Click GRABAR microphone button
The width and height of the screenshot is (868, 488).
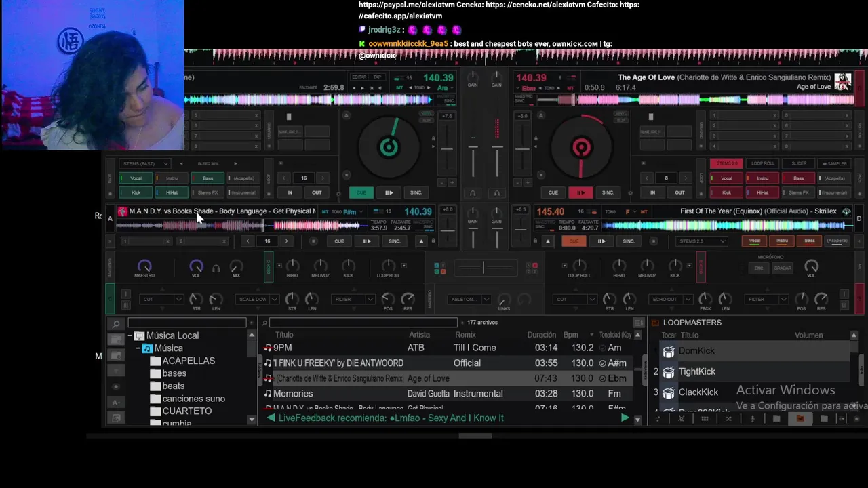pos(783,268)
